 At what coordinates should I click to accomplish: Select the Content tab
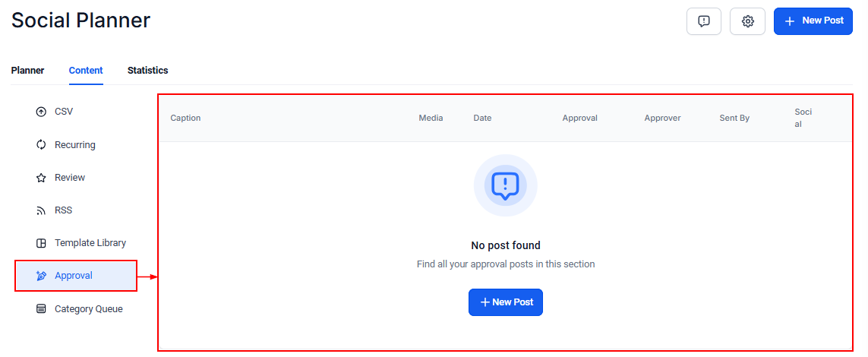86,71
